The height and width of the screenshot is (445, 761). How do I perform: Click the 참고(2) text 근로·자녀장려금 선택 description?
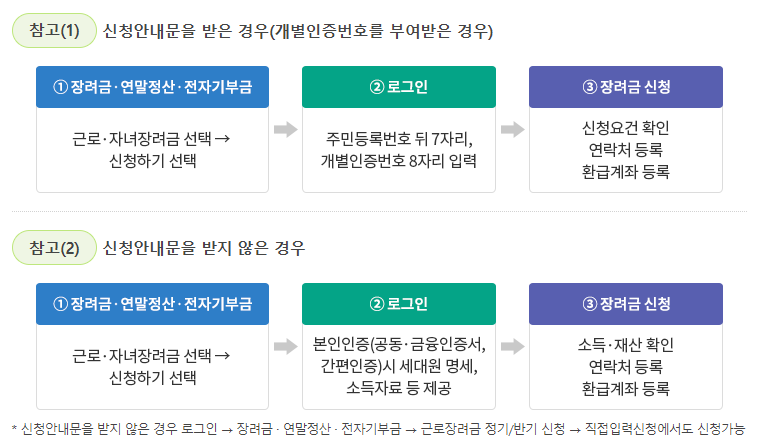[x=152, y=366]
